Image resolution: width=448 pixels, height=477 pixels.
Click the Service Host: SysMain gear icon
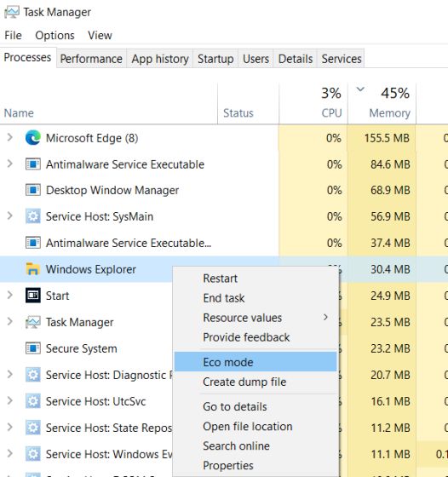[x=33, y=216]
